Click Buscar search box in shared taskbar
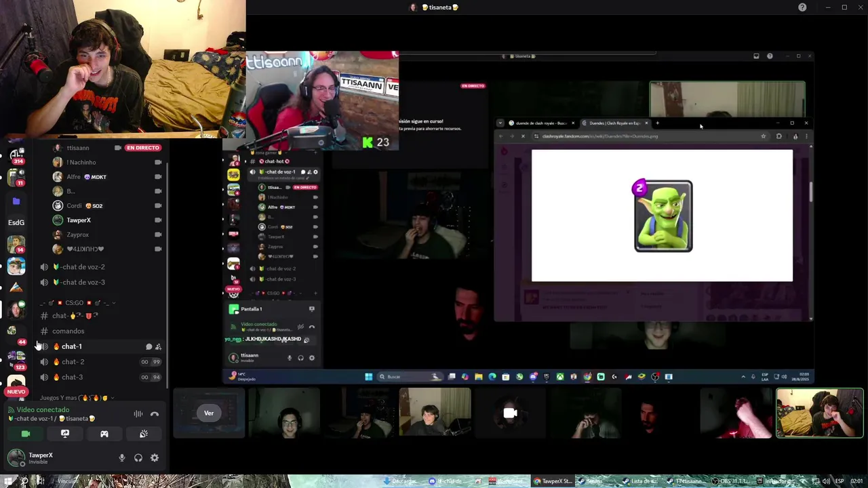 (409, 377)
